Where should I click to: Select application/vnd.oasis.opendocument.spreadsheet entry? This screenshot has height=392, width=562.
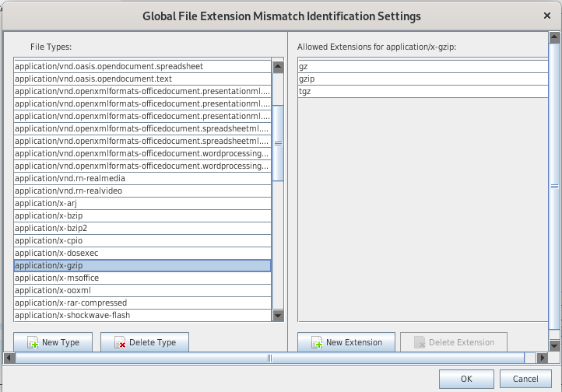tap(142, 67)
